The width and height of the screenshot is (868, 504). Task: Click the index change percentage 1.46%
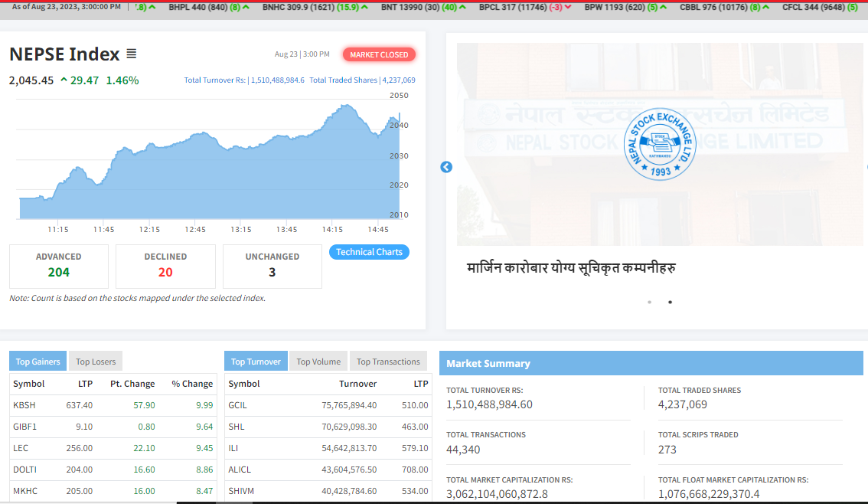122,80
